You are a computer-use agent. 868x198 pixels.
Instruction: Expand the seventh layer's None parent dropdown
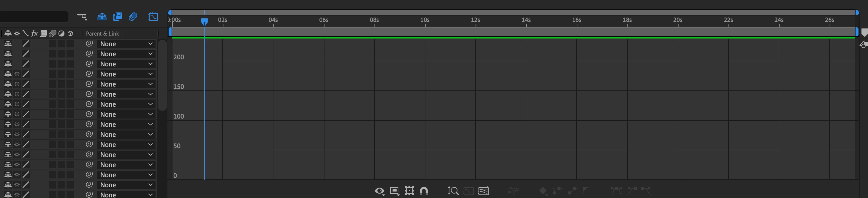point(126,104)
